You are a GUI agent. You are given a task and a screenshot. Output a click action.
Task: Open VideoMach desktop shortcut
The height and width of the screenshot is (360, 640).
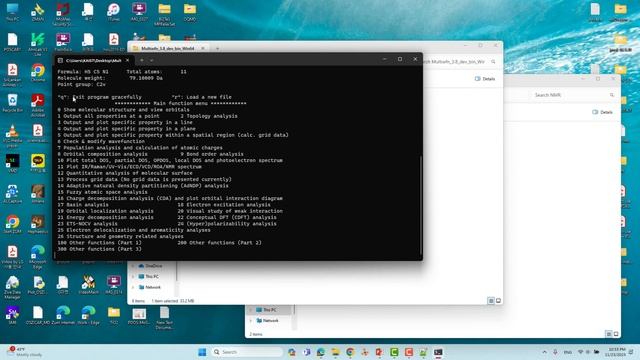(x=88, y=285)
